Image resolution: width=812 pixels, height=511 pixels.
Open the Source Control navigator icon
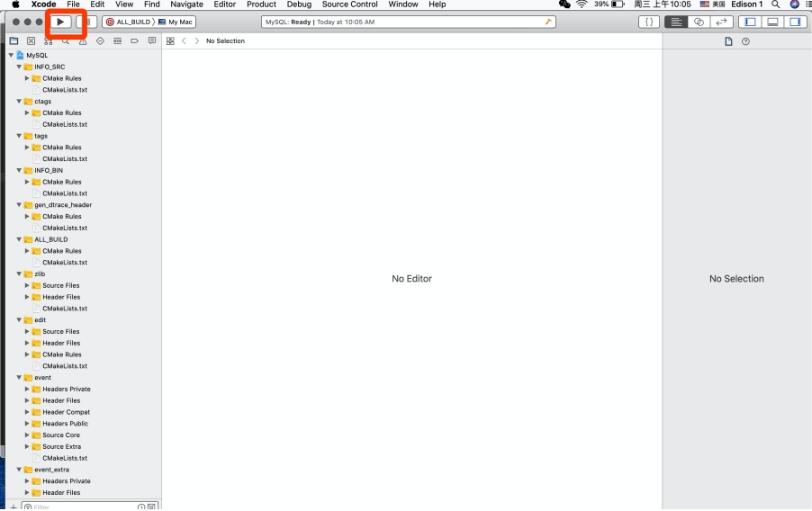tap(32, 40)
